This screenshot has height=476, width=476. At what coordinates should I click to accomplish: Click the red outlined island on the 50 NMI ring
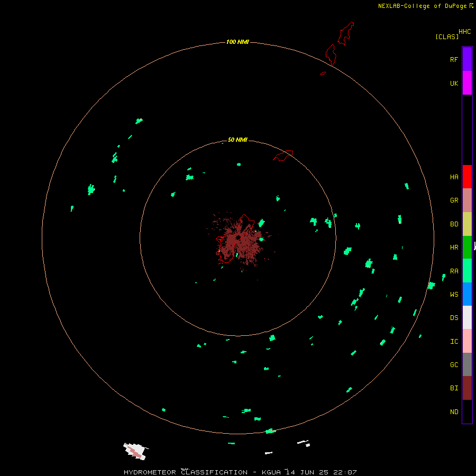pyautogui.click(x=283, y=155)
